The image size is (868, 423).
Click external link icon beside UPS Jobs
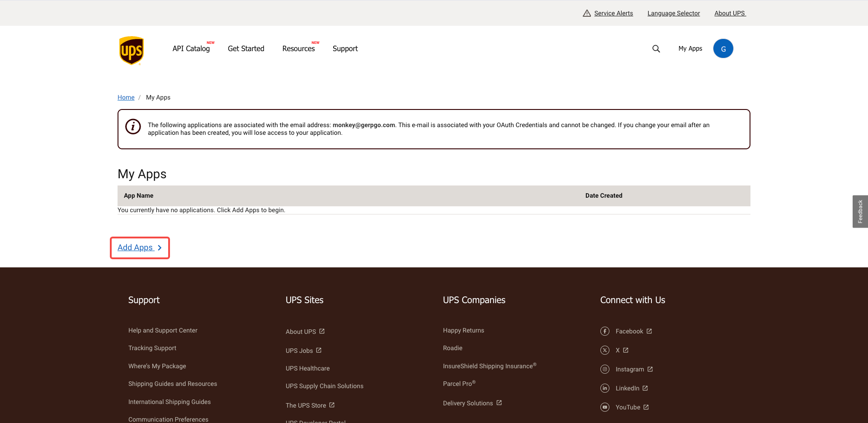click(319, 350)
